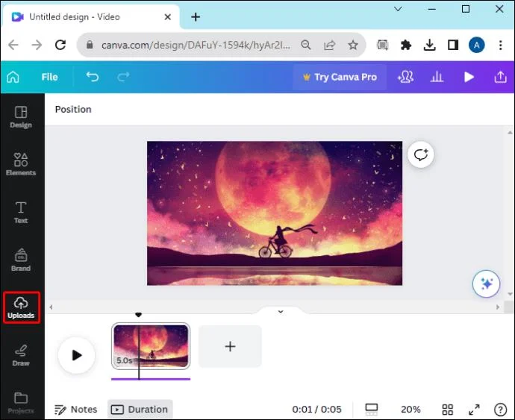Viewport: 515px width, 420px height.
Task: Click the timeline playhead marker
Action: click(x=139, y=315)
